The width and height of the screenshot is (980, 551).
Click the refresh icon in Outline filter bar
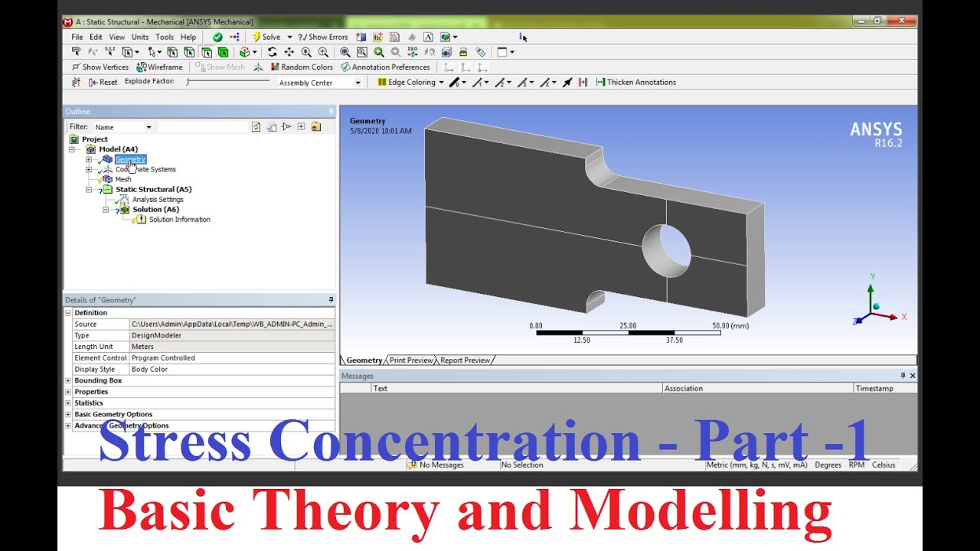tap(256, 127)
